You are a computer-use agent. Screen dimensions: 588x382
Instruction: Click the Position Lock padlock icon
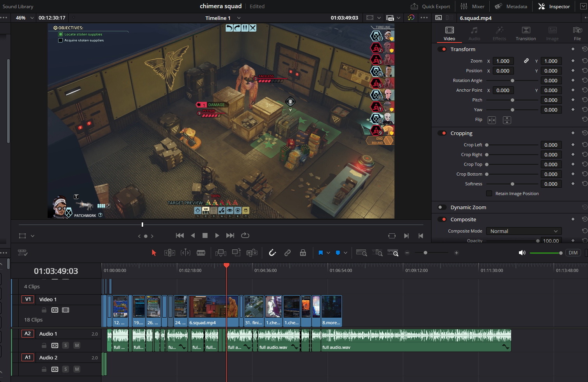(303, 253)
